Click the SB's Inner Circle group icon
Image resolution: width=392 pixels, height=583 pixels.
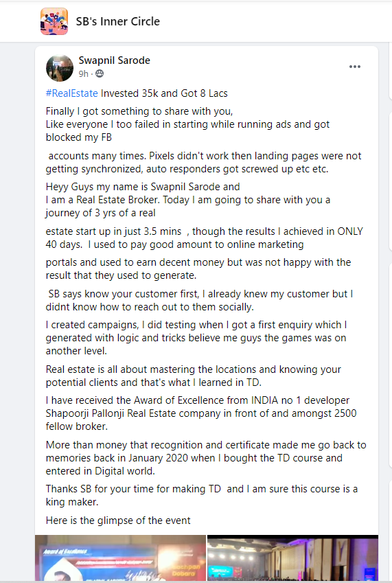(54, 21)
